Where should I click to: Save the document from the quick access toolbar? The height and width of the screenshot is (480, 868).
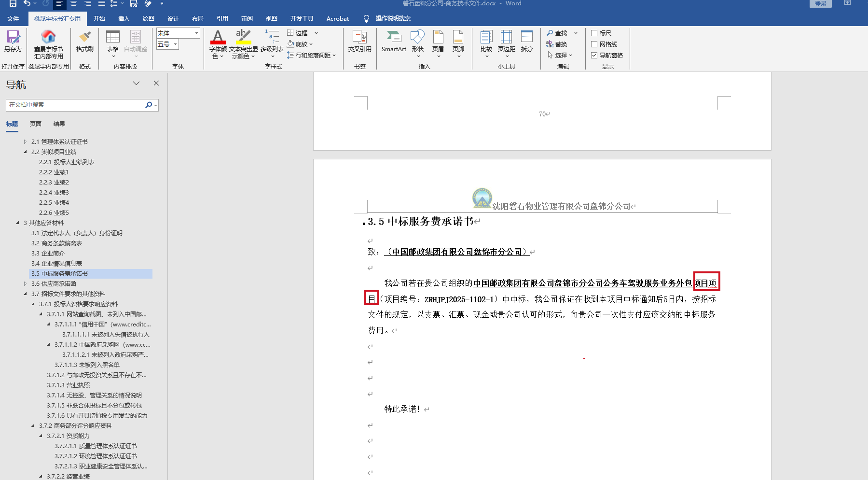tap(13, 3)
